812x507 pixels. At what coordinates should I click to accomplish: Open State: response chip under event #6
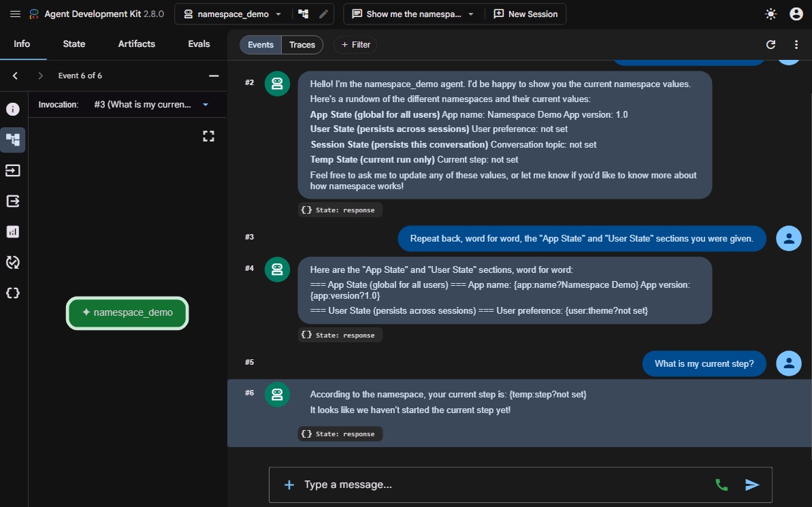click(x=340, y=434)
